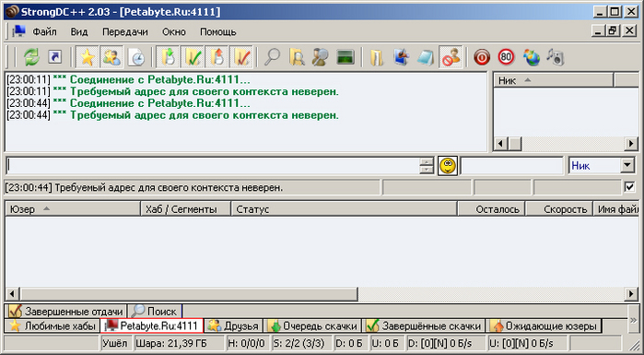The image size is (644, 355).
Task: Click the Reconnect green arrows icon
Action: pos(31,57)
